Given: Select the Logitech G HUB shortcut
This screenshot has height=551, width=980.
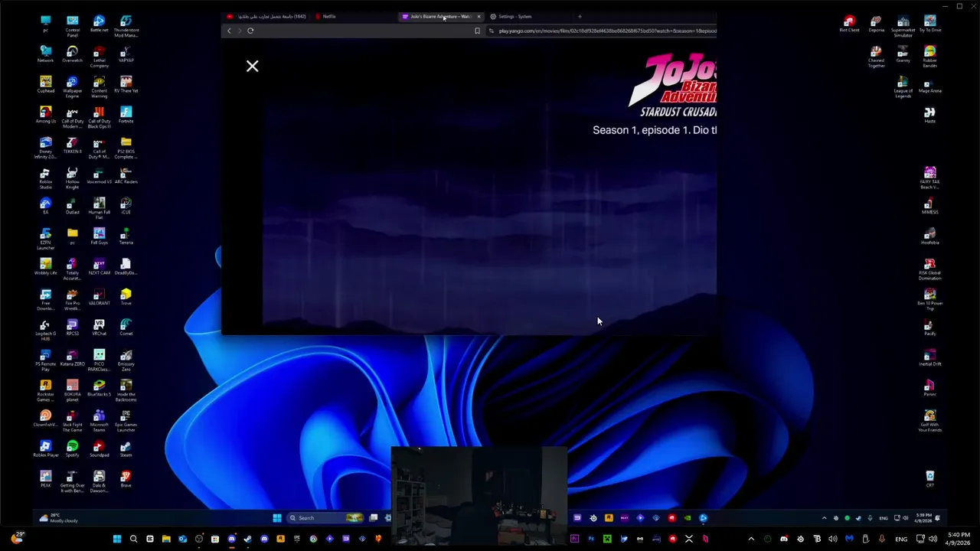Looking at the screenshot, I should tap(45, 330).
